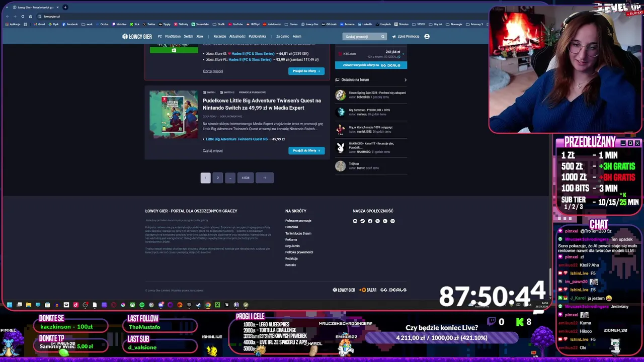Go to pagination page 4034
The width and height of the screenshot is (644, 362).
246,177
